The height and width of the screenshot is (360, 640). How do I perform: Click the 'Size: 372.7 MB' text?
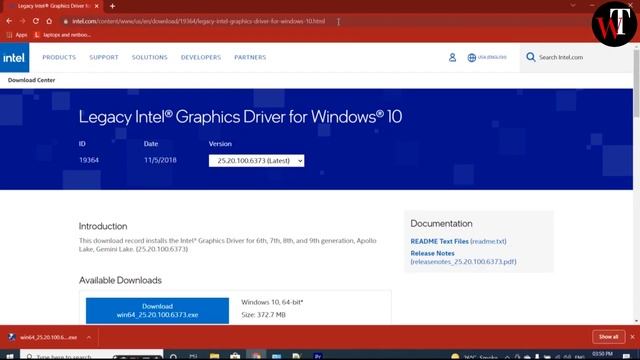click(263, 315)
